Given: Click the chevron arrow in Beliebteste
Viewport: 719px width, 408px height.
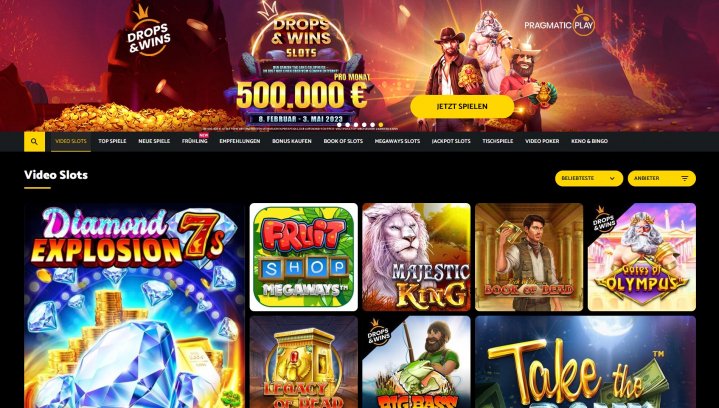Looking at the screenshot, I should point(612,179).
